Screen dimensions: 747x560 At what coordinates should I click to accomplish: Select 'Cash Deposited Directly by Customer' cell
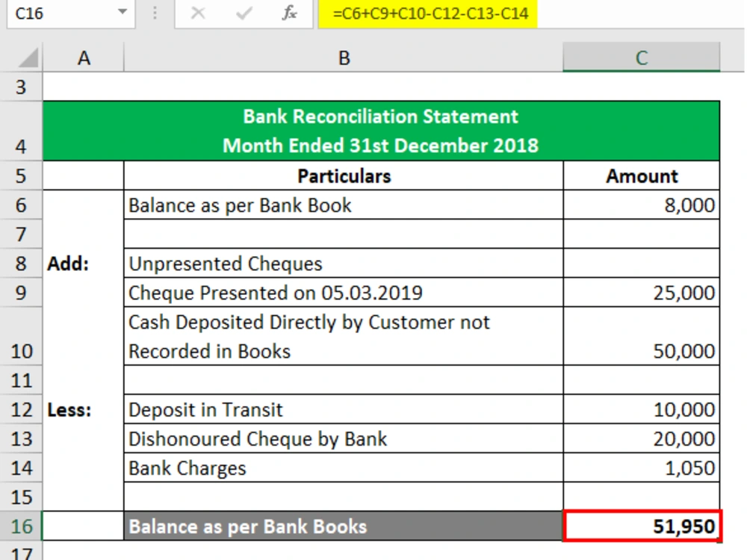pos(344,336)
